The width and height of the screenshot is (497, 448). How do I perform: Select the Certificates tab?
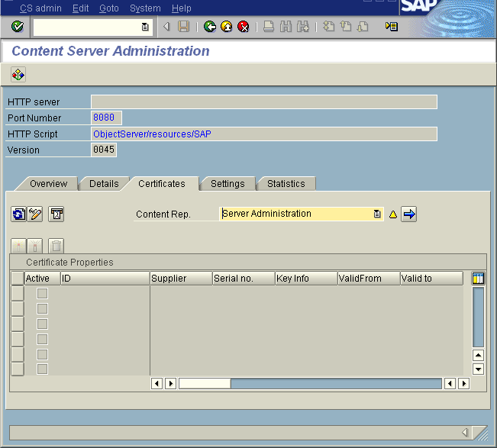162,184
